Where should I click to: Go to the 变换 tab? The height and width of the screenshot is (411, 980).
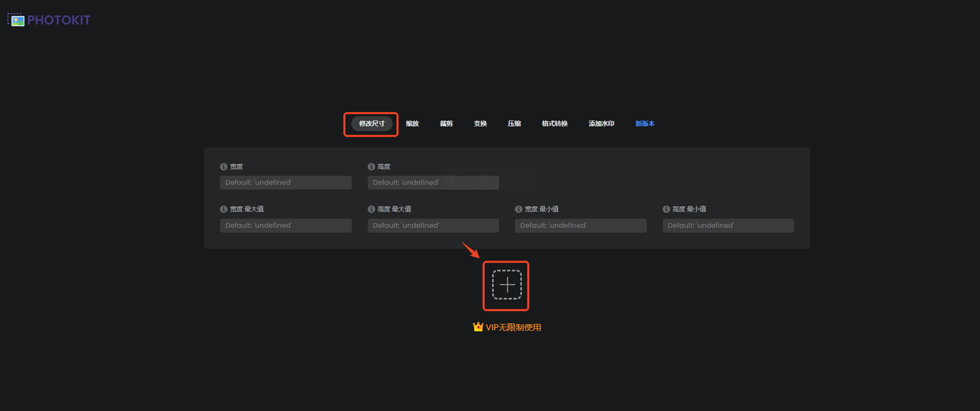tap(480, 124)
